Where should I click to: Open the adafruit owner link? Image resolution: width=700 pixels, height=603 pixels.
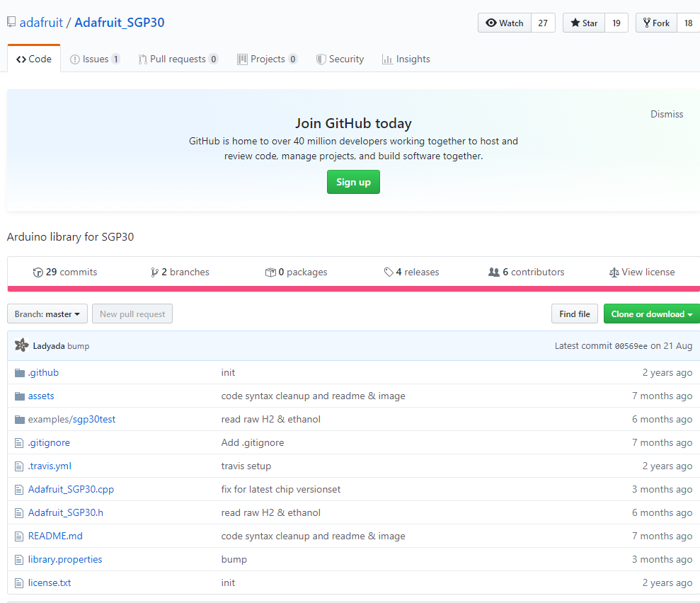click(x=41, y=23)
